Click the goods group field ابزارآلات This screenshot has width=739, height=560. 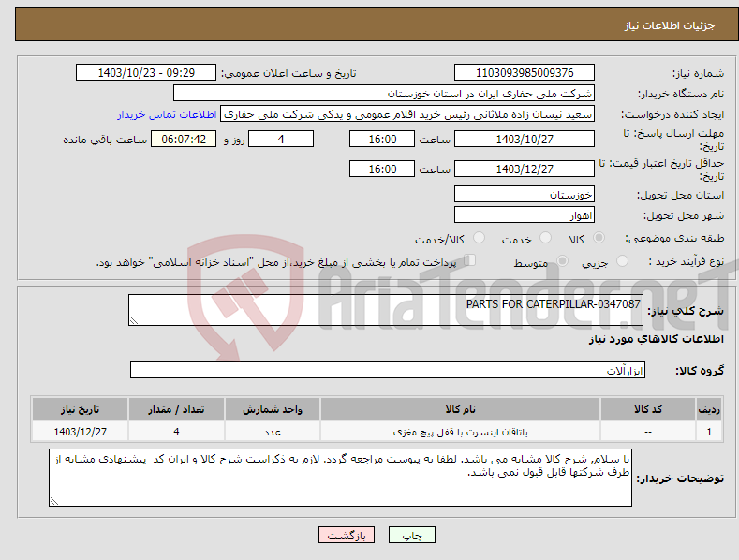388,370
